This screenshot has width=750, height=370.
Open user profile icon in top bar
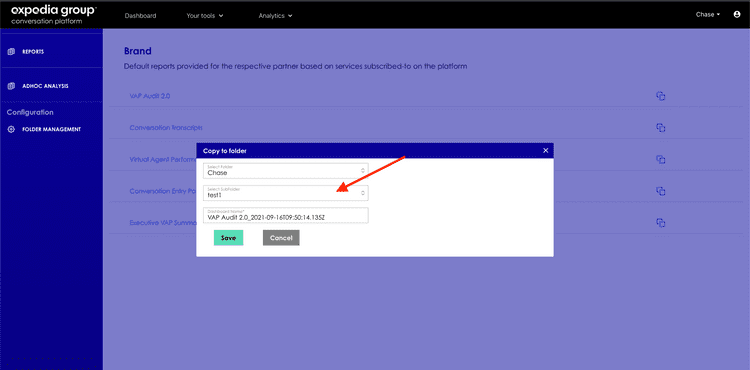point(737,14)
